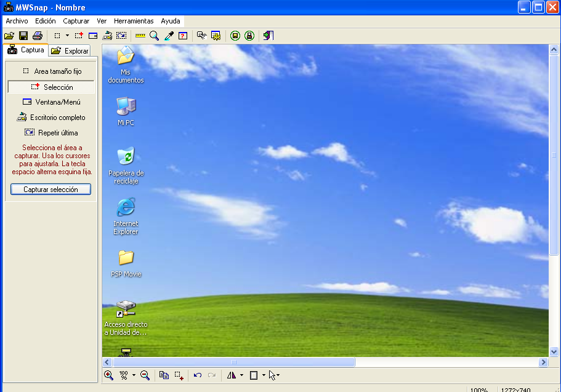Click the vertical scrollbar up arrow
Screen dimensions: 561x392
[x=554, y=49]
